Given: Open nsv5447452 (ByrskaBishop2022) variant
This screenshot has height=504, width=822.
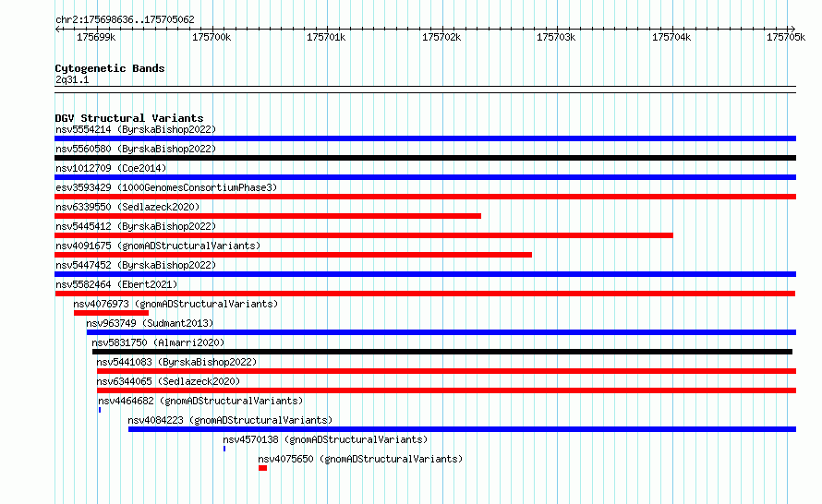Looking at the screenshot, I should (x=136, y=265).
